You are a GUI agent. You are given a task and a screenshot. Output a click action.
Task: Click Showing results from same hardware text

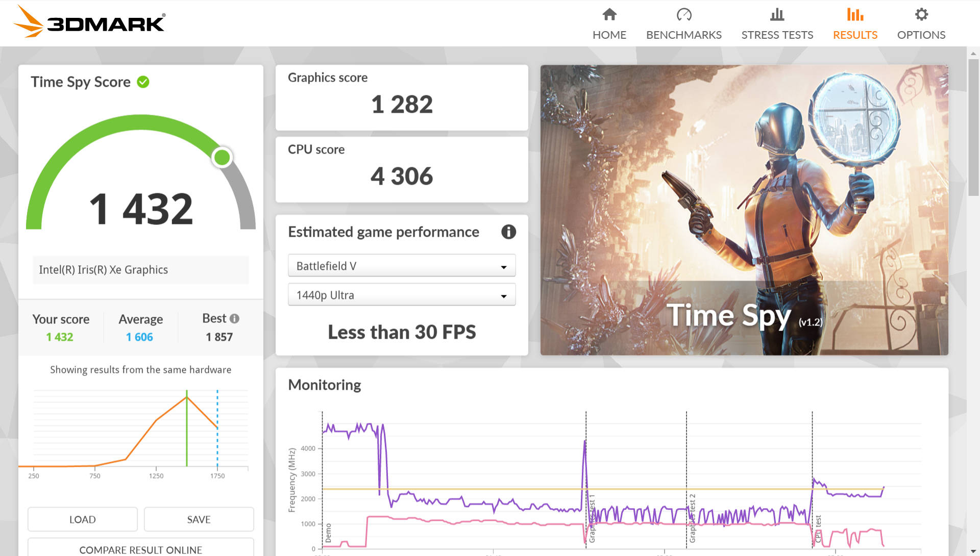click(140, 370)
